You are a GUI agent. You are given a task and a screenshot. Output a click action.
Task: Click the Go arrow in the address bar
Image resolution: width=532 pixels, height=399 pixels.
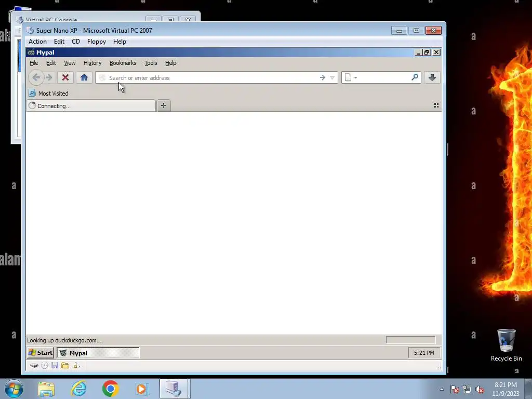322,78
